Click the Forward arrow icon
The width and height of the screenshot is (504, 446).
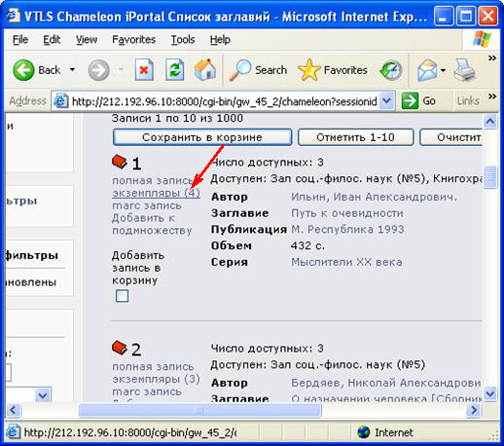[98, 70]
